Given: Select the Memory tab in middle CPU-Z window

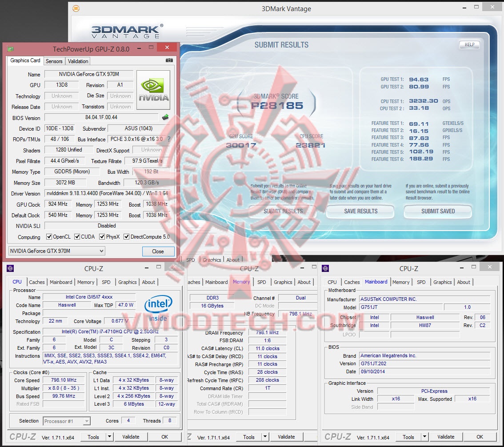Looking at the screenshot, I should (x=241, y=282).
